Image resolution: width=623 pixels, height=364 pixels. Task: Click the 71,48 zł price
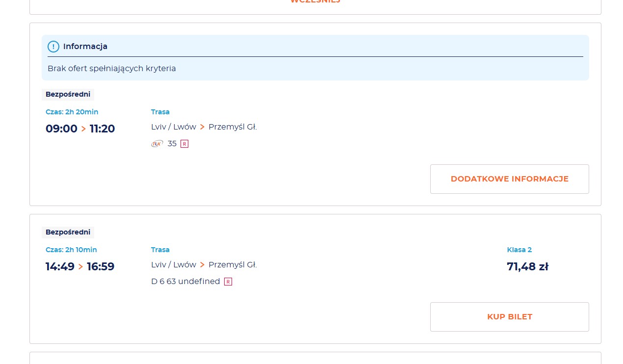(527, 266)
